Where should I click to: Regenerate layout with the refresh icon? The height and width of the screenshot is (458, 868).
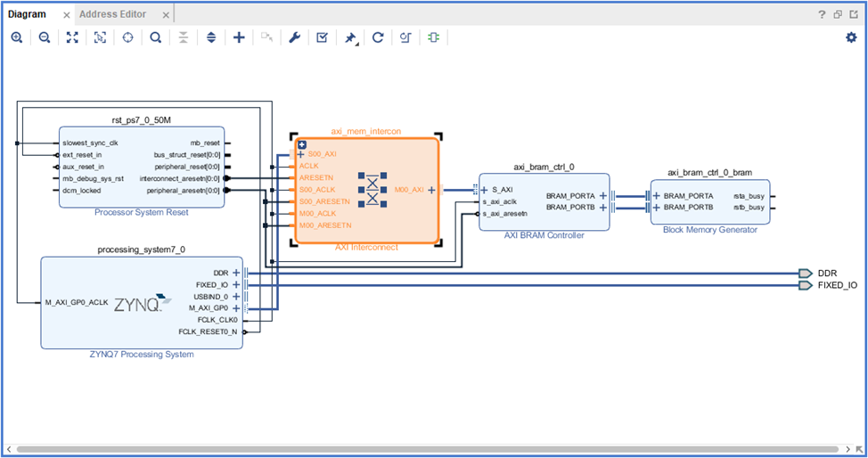[x=378, y=37]
